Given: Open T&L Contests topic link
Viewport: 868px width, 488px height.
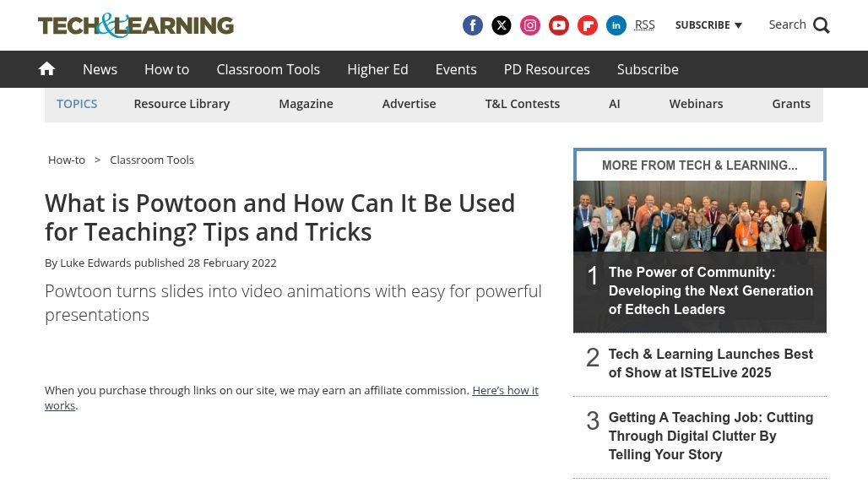Looking at the screenshot, I should pos(523,104).
